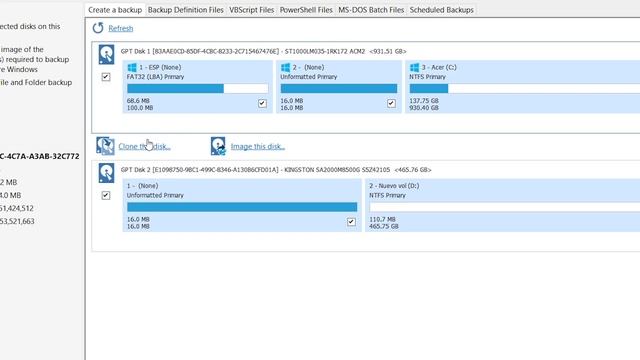This screenshot has width=640, height=360.
Task: Click FAT32 (LBA) Primary text
Action: point(156,77)
